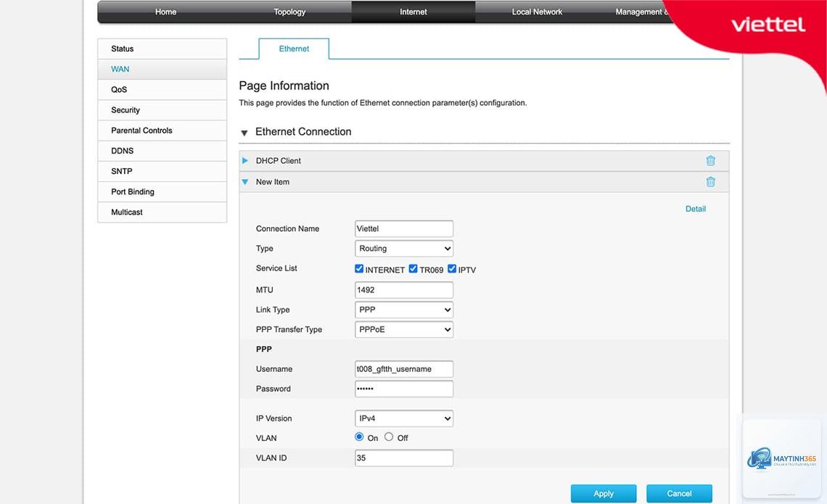Open the IP Version dropdown
This screenshot has height=504, width=827.
(x=404, y=418)
